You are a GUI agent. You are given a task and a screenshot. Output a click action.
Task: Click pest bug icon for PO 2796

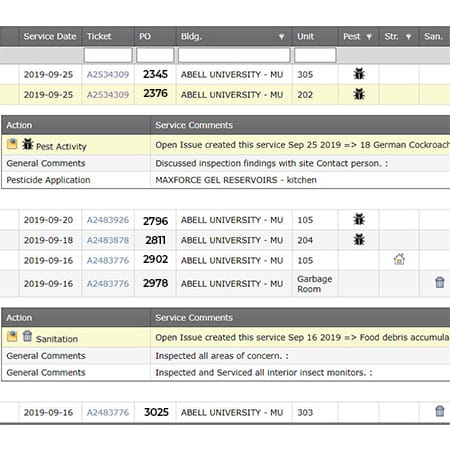pos(359,219)
